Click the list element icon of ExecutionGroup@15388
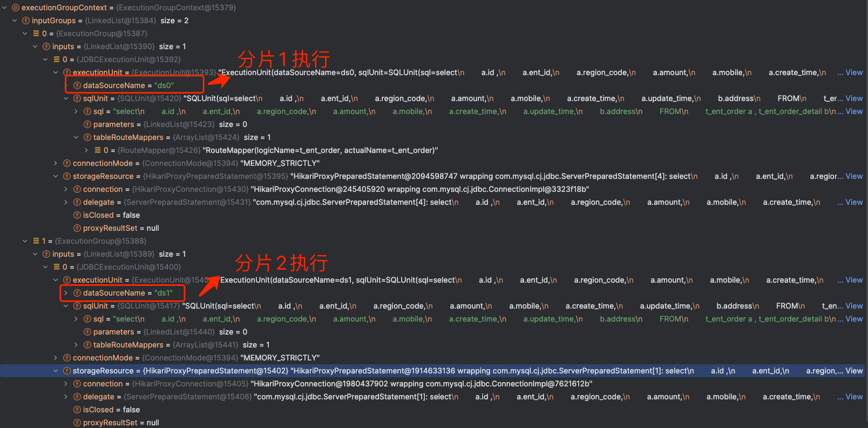Viewport: 868px width, 428px height. 36,241
